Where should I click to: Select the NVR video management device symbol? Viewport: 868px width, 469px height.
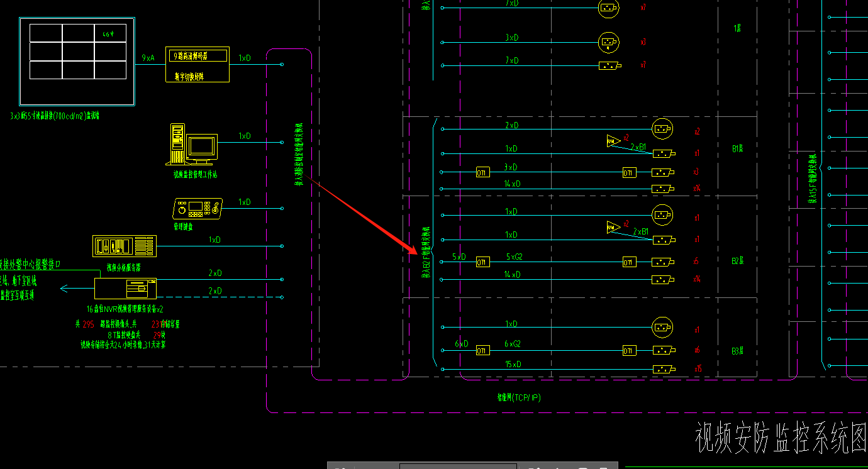[125, 288]
